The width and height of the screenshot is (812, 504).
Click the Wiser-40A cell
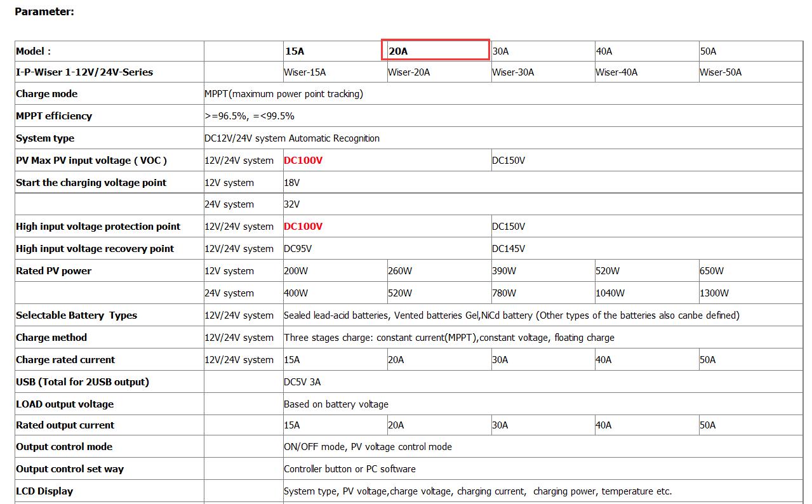tap(616, 72)
